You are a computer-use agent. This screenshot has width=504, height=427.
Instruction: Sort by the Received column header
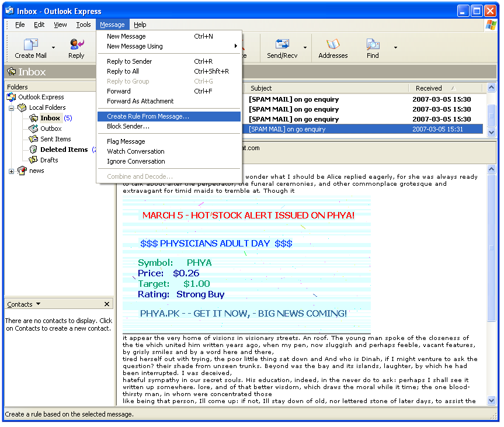445,88
